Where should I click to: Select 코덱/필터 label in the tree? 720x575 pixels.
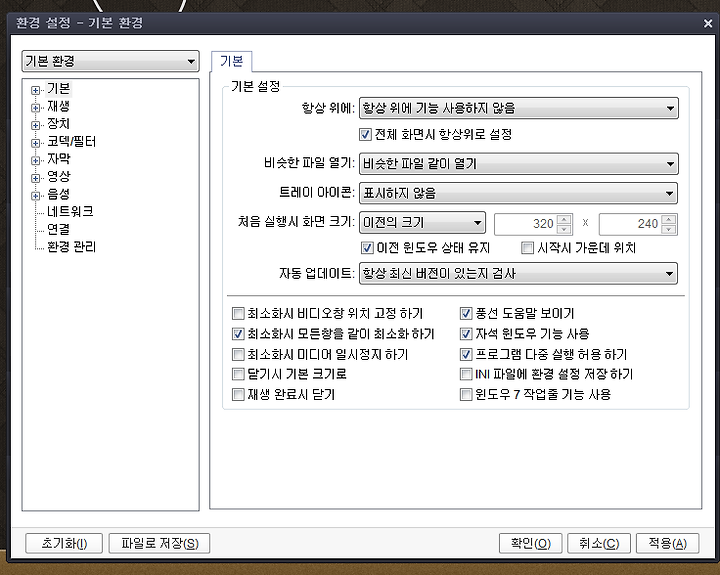coord(72,141)
